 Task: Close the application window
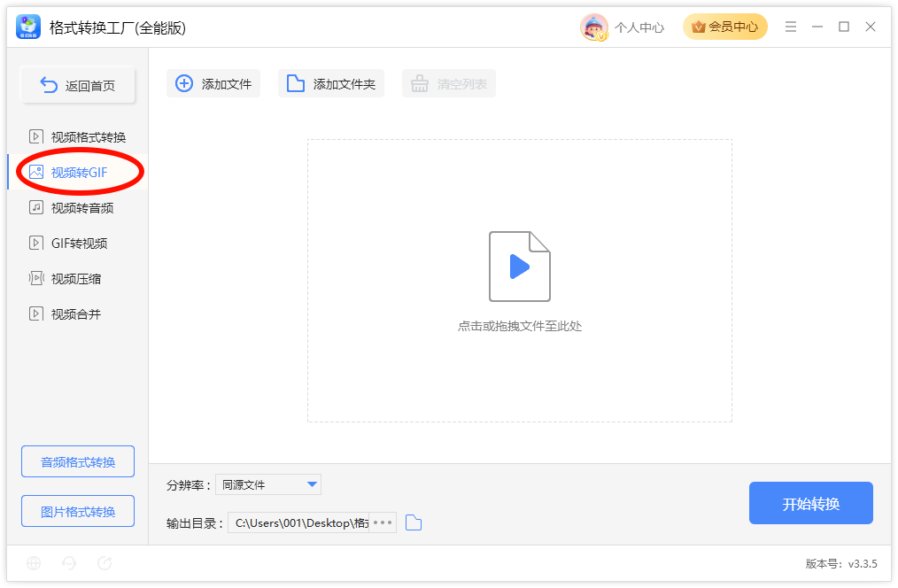point(871,27)
